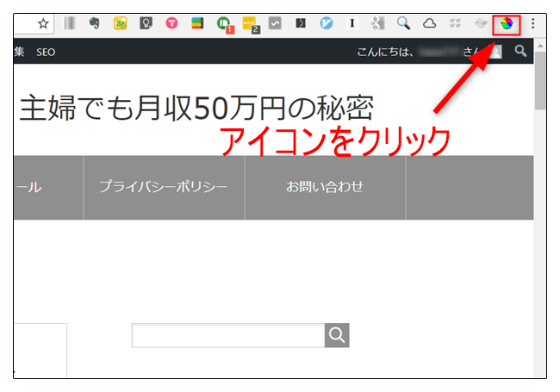The image size is (560, 392).
Task: Open the プライバシーポリシー menu item
Action: (x=164, y=187)
